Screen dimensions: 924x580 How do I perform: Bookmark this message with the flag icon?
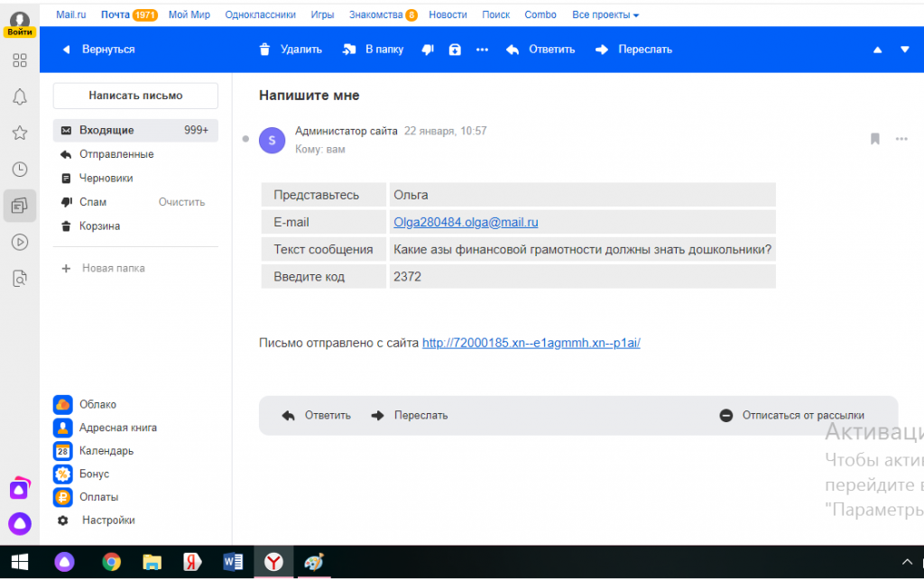tap(874, 139)
